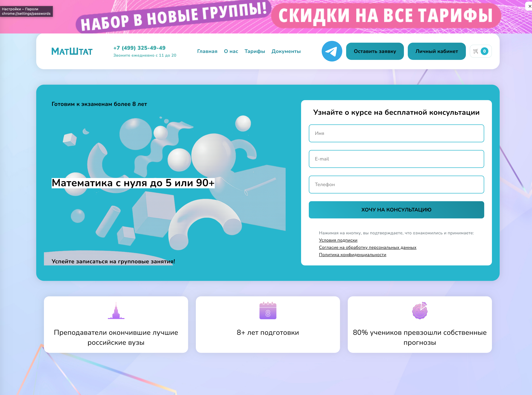Click the chrome://settings/passwords tooltip
This screenshot has width=532, height=395.
pyautogui.click(x=26, y=11)
